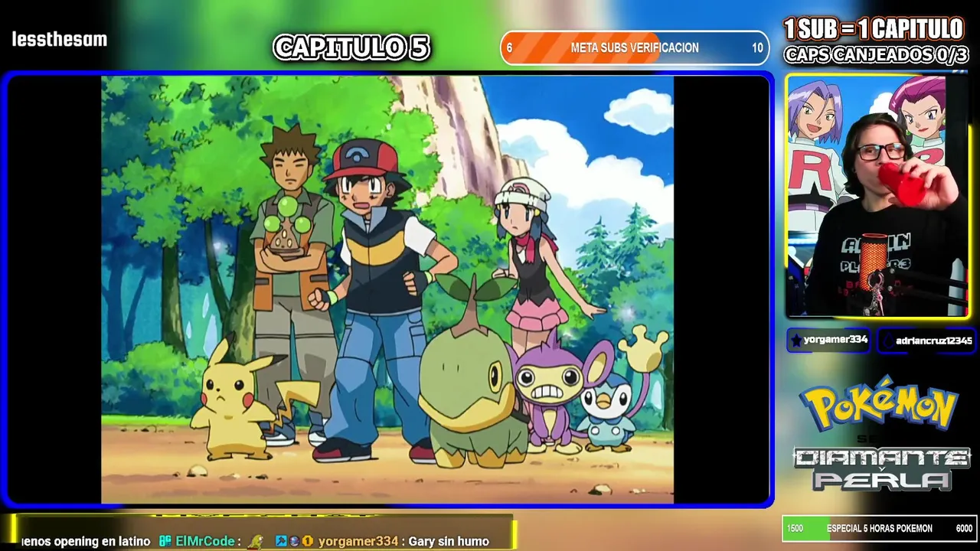
Task: Click the ESPECIAL 5 HORAS POKEMON goal bar
Action: click(879, 528)
